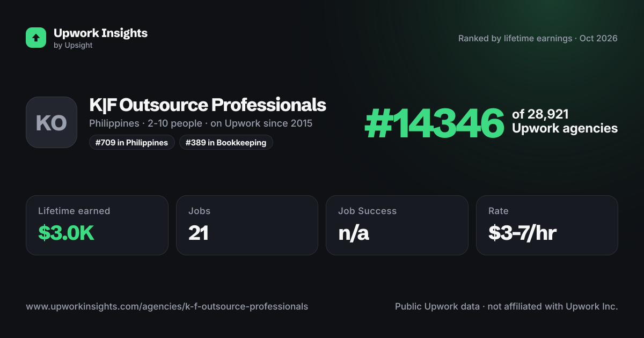Screen dimensions: 644x338
Task: Click the $3.0K lifetime value
Action: [66, 233]
